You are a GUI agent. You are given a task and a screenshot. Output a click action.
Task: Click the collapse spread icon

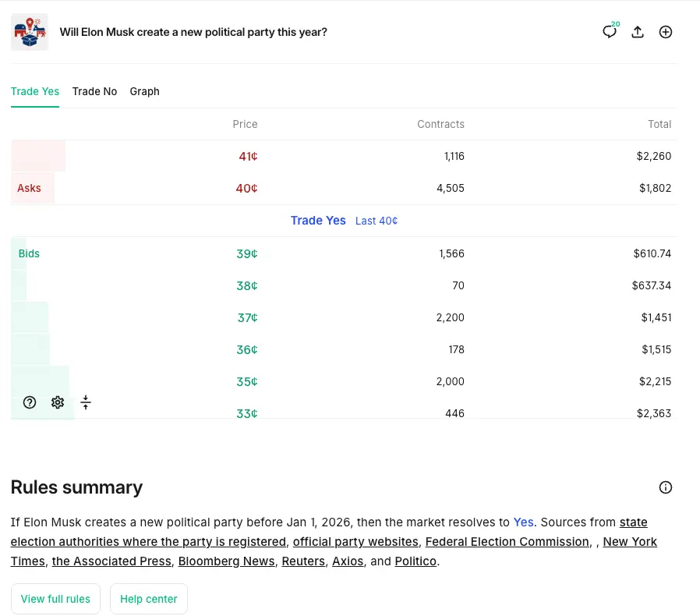point(86,402)
